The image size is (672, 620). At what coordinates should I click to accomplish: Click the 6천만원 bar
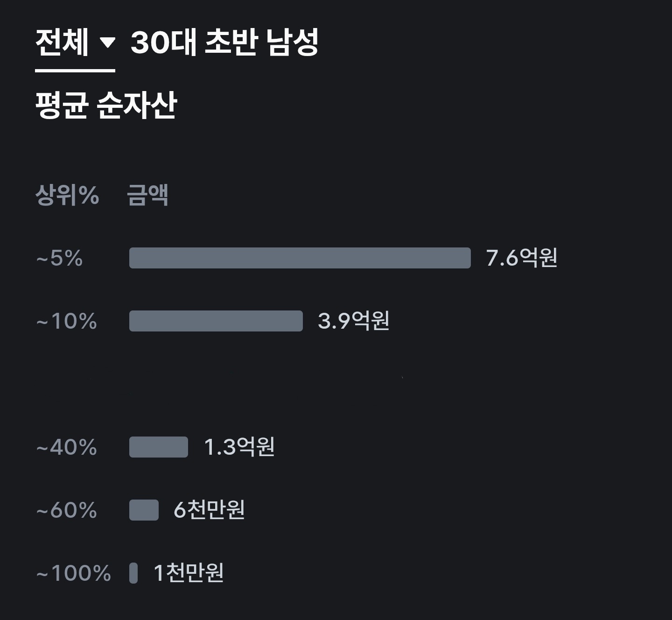(x=144, y=510)
